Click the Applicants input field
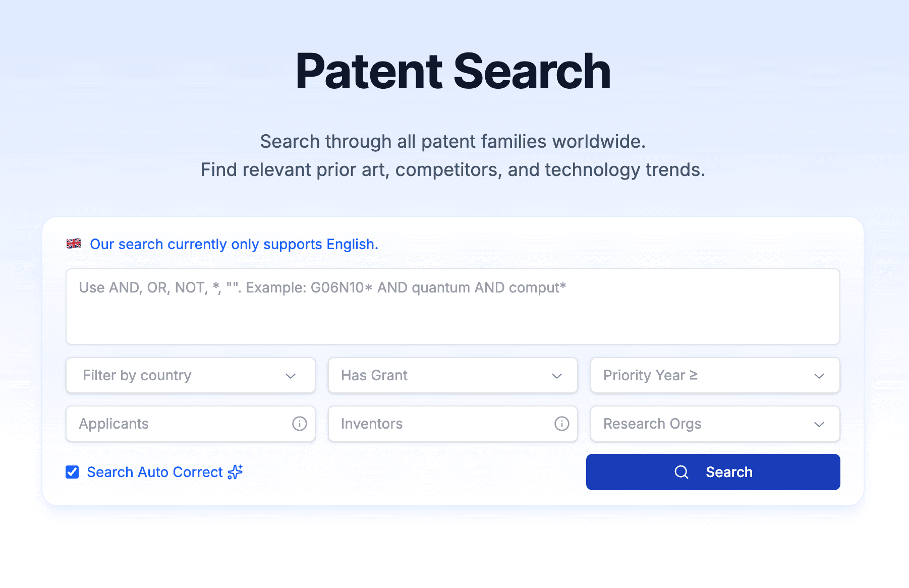Viewport: 909px width, 588px height. pyautogui.click(x=166, y=424)
